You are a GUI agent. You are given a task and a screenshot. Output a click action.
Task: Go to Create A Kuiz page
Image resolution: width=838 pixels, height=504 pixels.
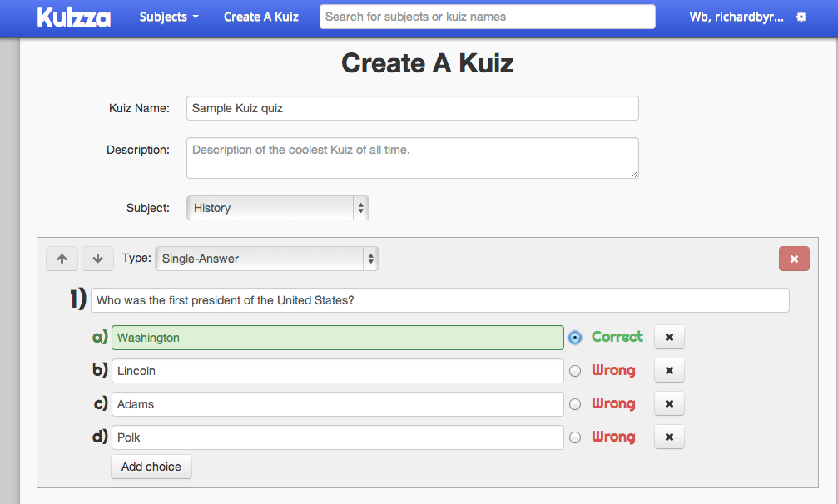tap(260, 17)
